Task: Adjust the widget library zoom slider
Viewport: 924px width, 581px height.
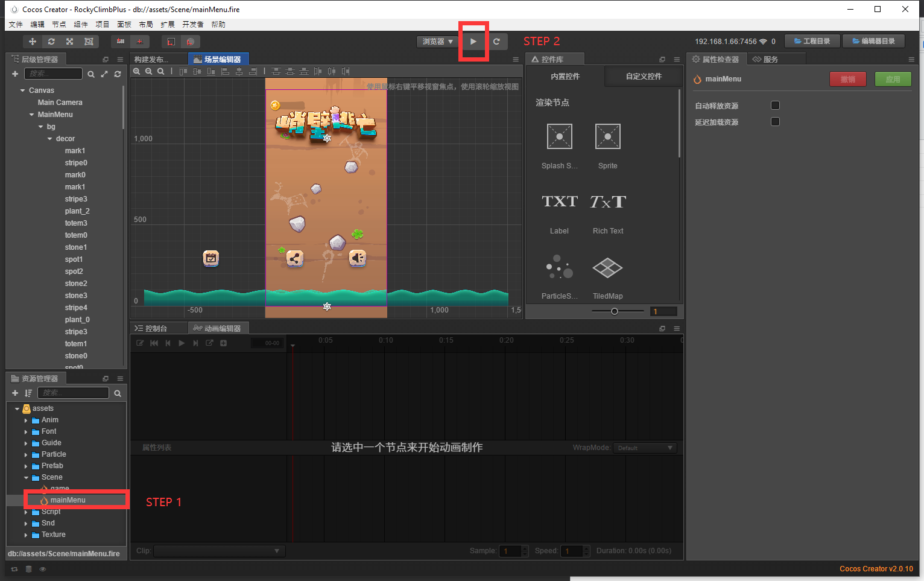Action: 615,311
